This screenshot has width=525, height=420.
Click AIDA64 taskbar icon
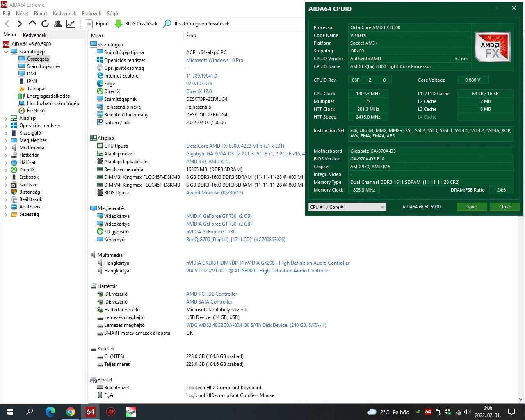[90, 412]
